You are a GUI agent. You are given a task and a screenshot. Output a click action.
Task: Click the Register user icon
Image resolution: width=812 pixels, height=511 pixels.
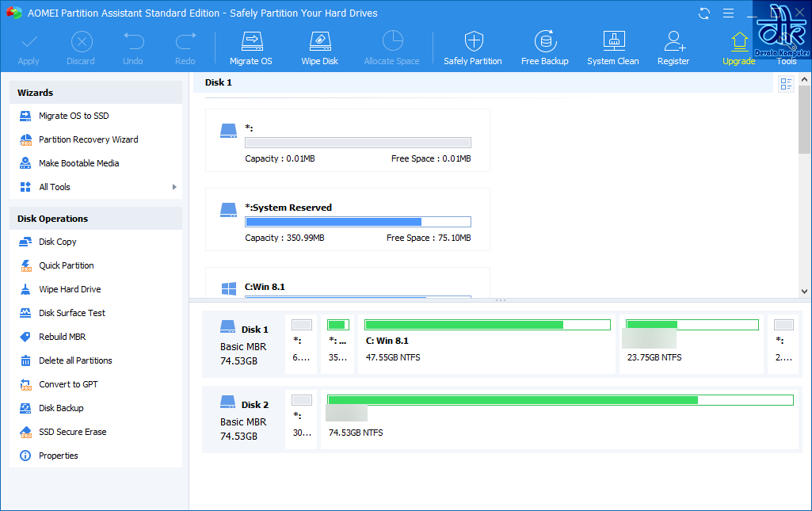click(x=674, y=41)
